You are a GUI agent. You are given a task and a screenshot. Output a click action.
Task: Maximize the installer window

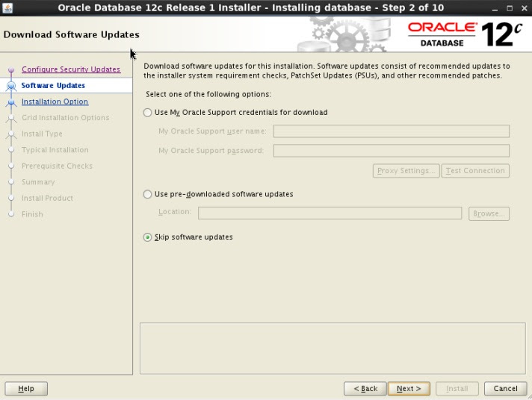tap(510, 8)
